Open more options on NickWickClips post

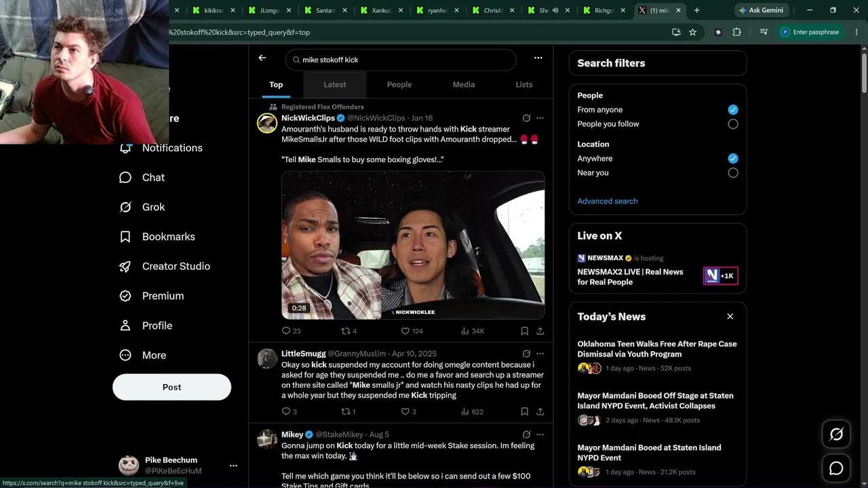coord(540,118)
